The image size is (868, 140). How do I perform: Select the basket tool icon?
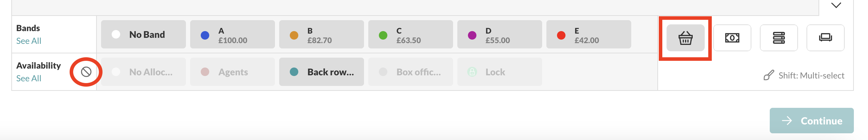[x=685, y=38]
